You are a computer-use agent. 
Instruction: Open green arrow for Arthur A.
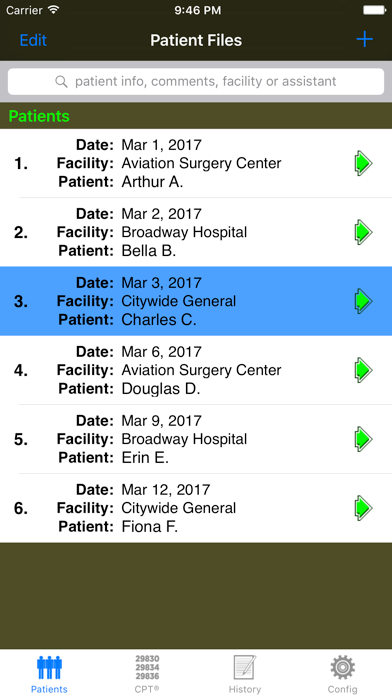click(363, 163)
